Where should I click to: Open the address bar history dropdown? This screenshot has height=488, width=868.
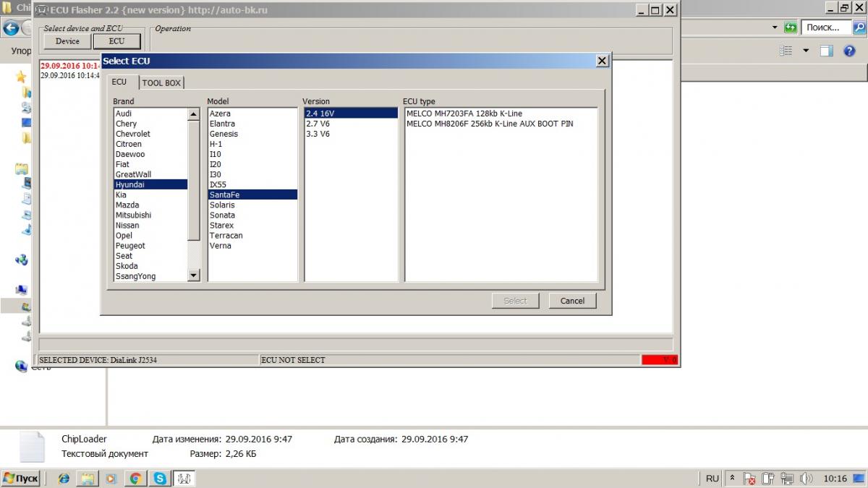click(x=774, y=27)
